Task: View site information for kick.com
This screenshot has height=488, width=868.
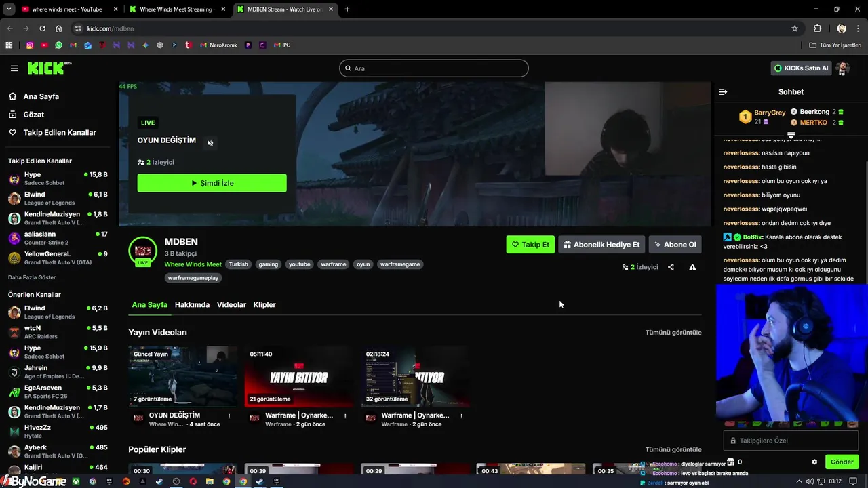Action: point(78,28)
